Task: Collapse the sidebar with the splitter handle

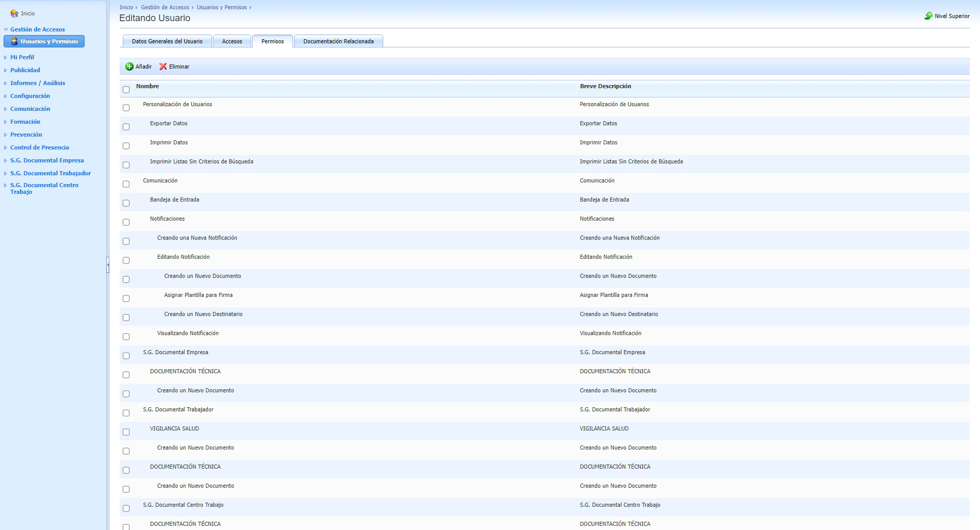Action: [108, 264]
